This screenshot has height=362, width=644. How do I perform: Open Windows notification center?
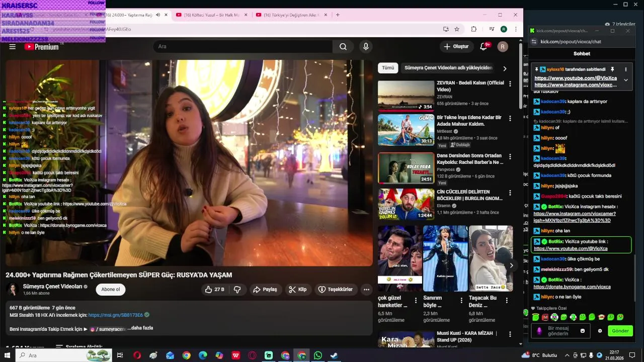click(632, 355)
